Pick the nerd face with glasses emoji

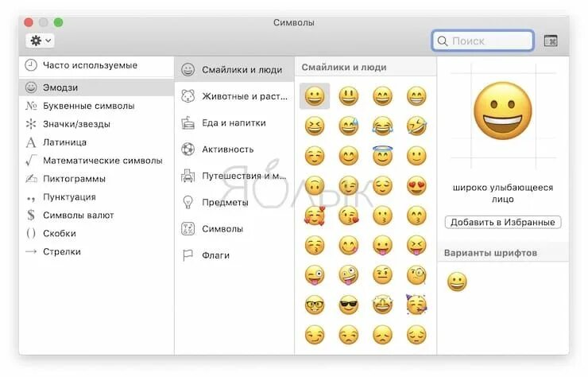[x=314, y=305]
